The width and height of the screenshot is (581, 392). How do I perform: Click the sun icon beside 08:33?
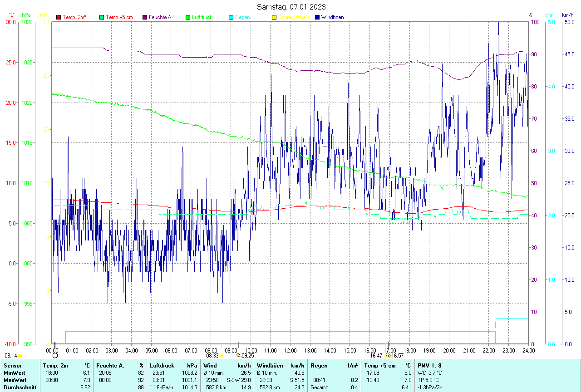(x=222, y=356)
